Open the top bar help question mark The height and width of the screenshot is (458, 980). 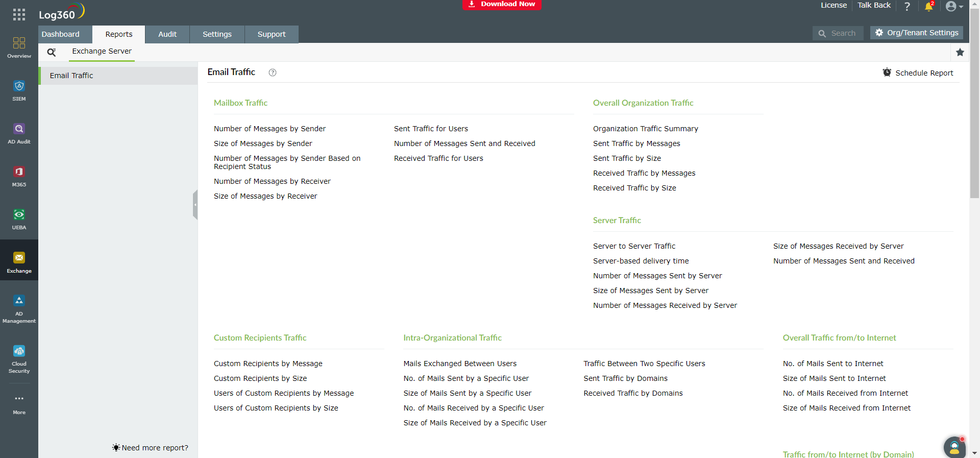pyautogui.click(x=907, y=6)
